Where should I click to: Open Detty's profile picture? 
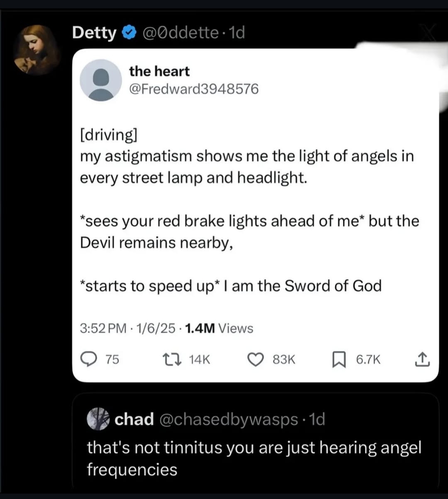pos(37,50)
